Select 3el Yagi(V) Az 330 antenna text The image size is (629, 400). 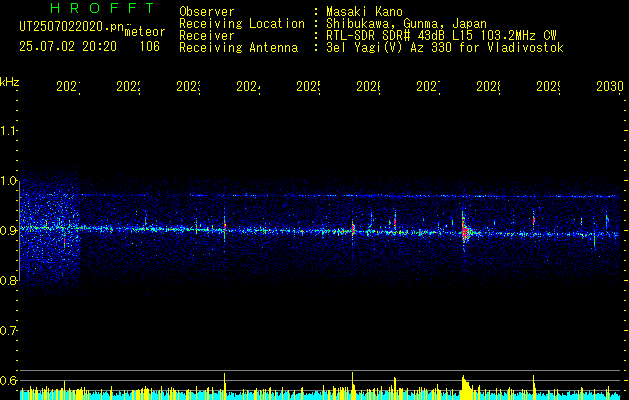(445, 48)
